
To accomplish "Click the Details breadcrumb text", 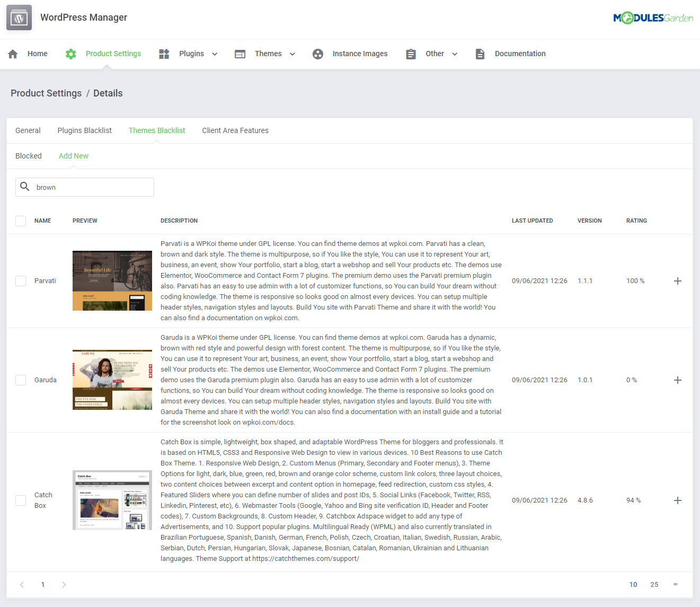I will coord(108,93).
